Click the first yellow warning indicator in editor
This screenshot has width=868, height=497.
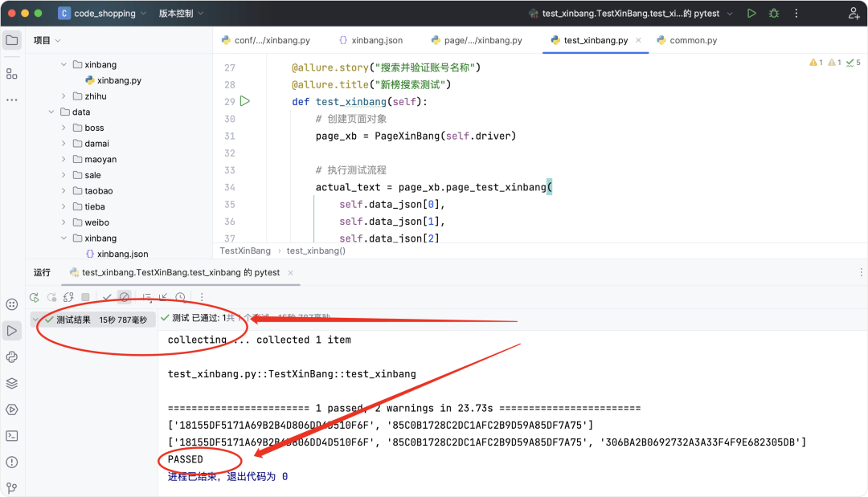pos(816,63)
